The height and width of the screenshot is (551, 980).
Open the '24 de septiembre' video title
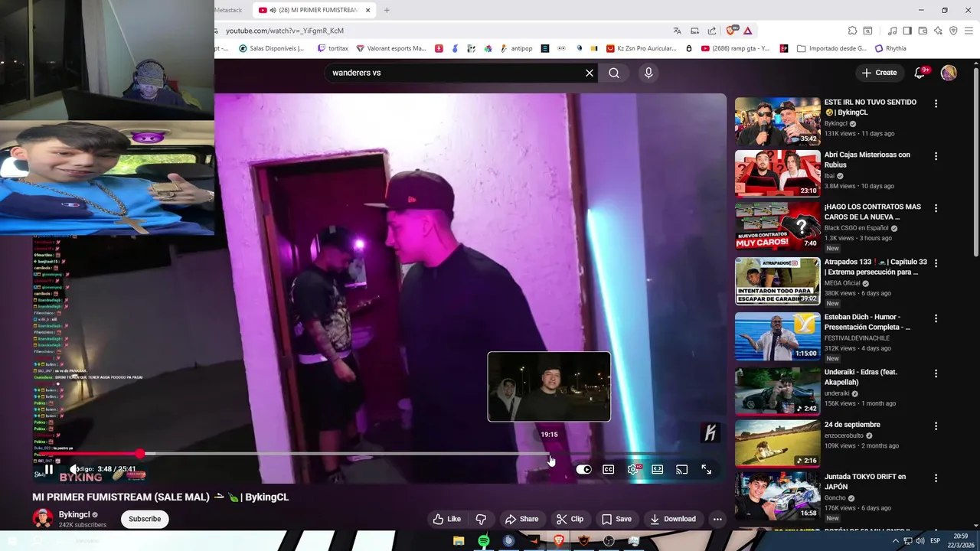(x=852, y=425)
